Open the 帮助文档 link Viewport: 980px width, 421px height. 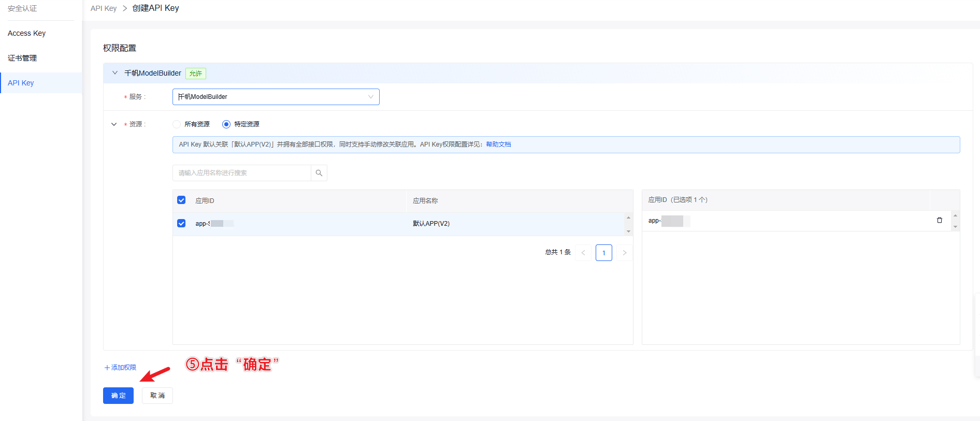[498, 144]
